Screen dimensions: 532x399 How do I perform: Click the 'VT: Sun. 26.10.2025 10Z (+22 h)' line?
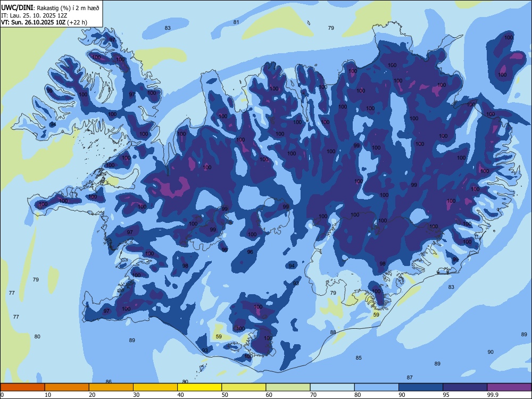(x=44, y=22)
